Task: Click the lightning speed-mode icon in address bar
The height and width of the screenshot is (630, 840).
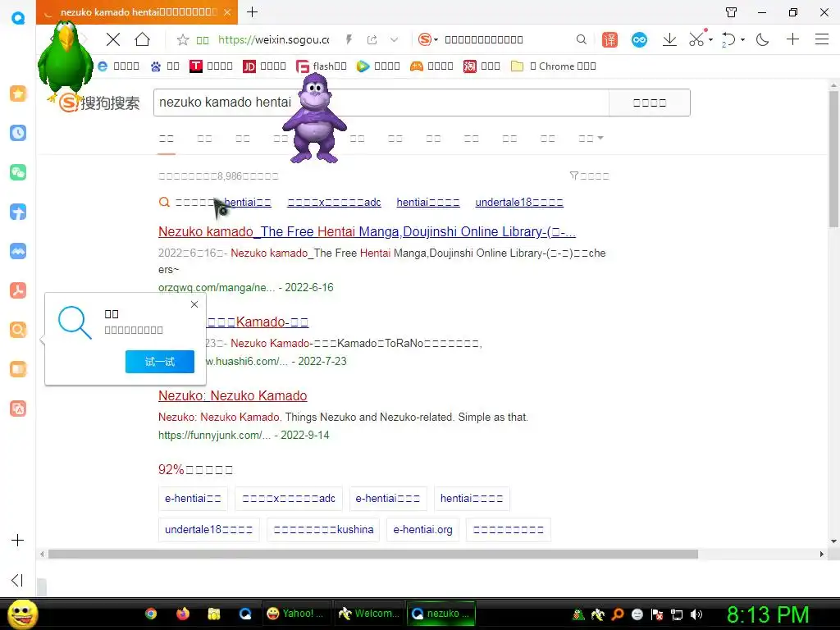Action: (x=349, y=39)
